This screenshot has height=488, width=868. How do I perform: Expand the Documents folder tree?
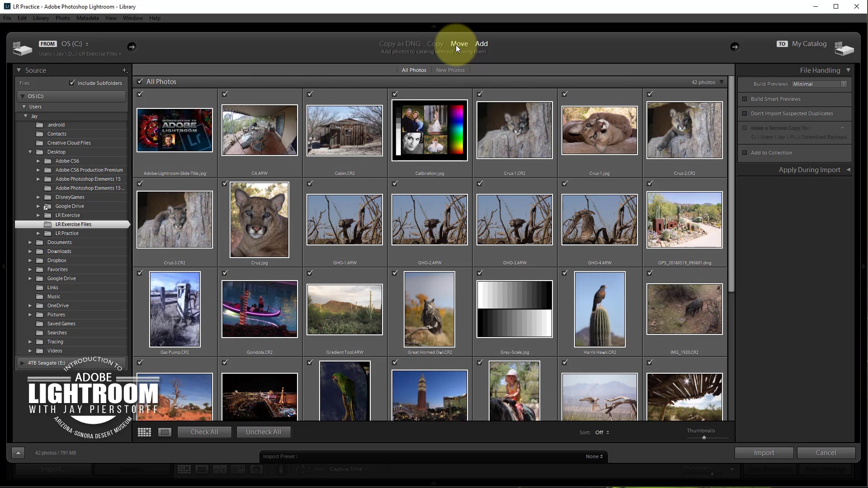click(30, 243)
